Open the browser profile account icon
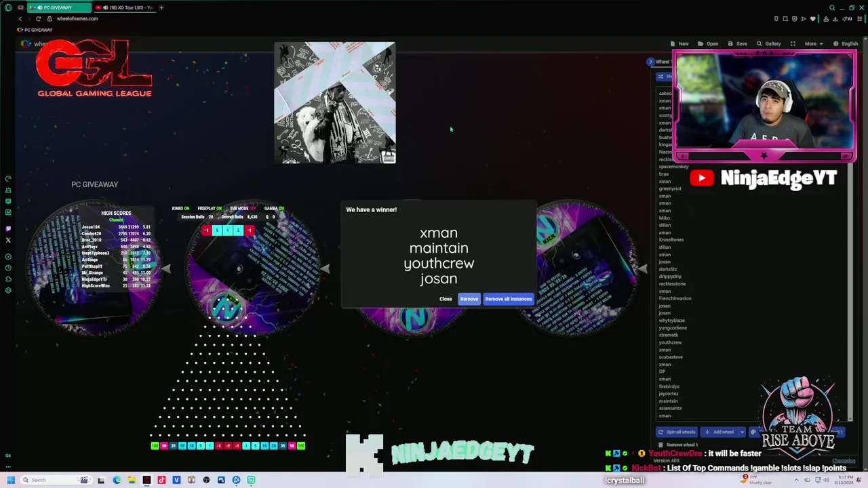The image size is (868, 488). 826,19
